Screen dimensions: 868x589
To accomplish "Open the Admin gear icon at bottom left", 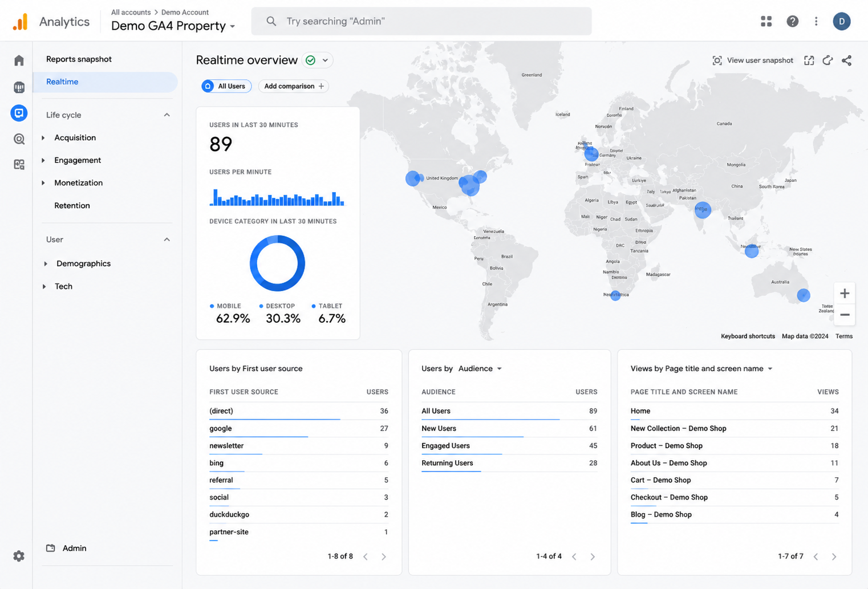I will coord(19,556).
